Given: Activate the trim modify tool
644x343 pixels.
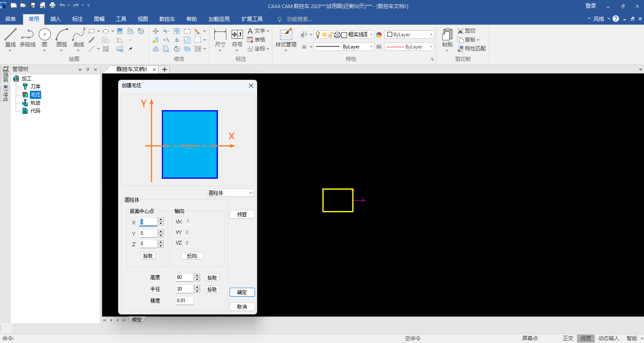Looking at the screenshot, I should (166, 31).
